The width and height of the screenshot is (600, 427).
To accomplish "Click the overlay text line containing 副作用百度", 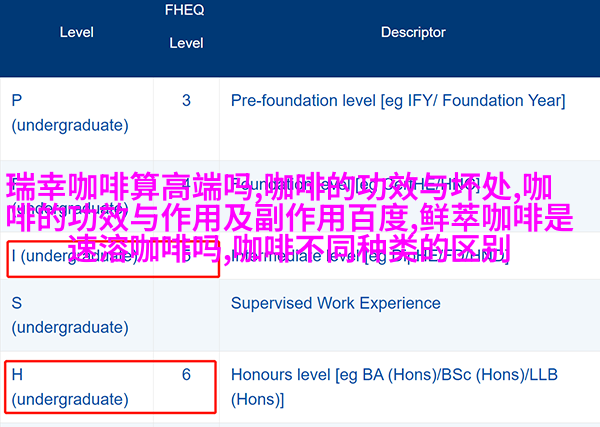I will [x=289, y=218].
